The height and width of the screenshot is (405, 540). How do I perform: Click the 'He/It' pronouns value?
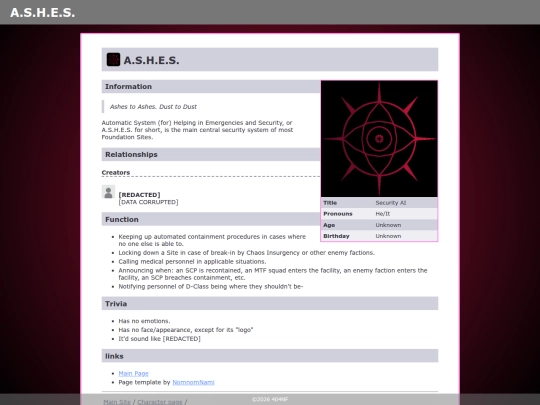[383, 214]
